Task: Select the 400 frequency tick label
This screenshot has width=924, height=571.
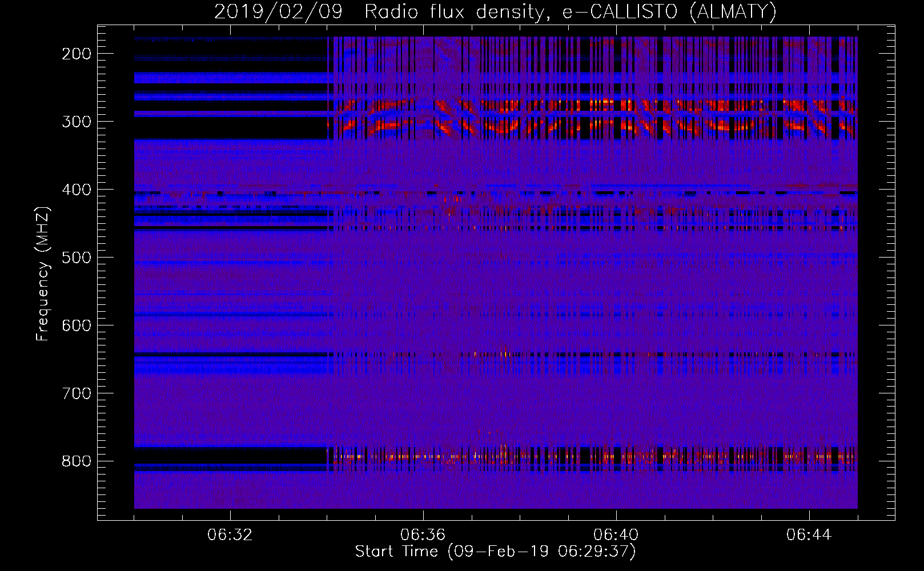Action: click(77, 190)
